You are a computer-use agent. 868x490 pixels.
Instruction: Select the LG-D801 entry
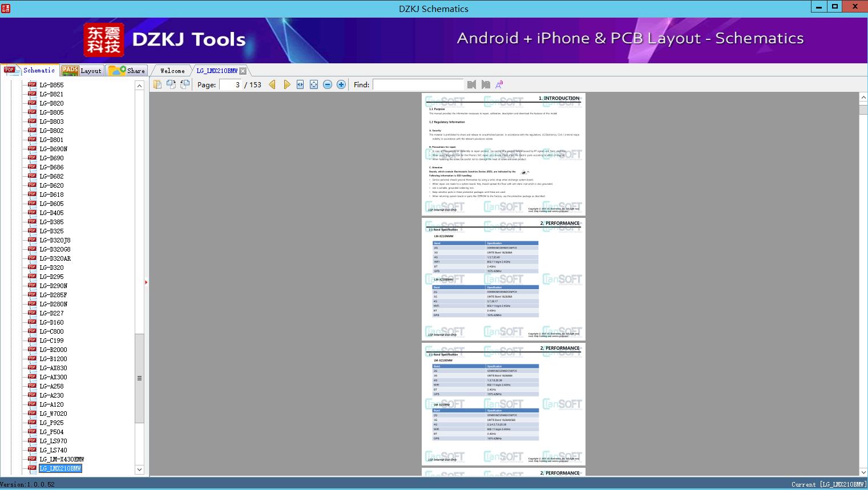click(51, 140)
